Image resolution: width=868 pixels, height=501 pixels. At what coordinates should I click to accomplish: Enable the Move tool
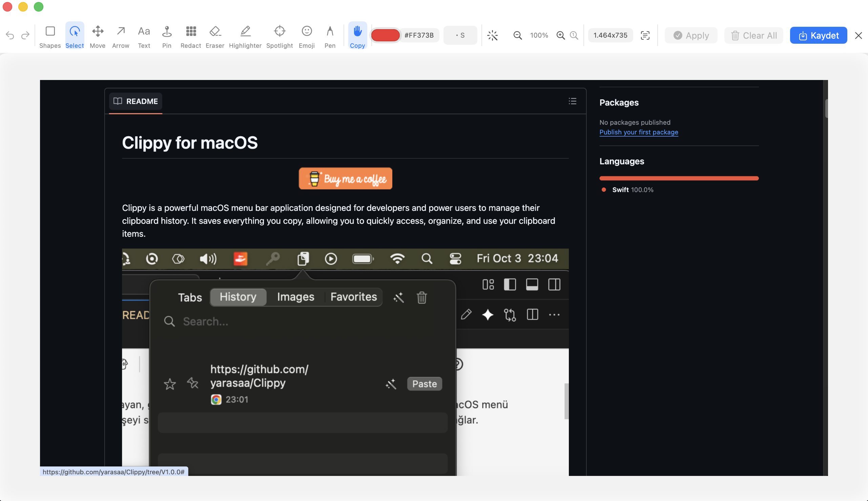pyautogui.click(x=98, y=35)
